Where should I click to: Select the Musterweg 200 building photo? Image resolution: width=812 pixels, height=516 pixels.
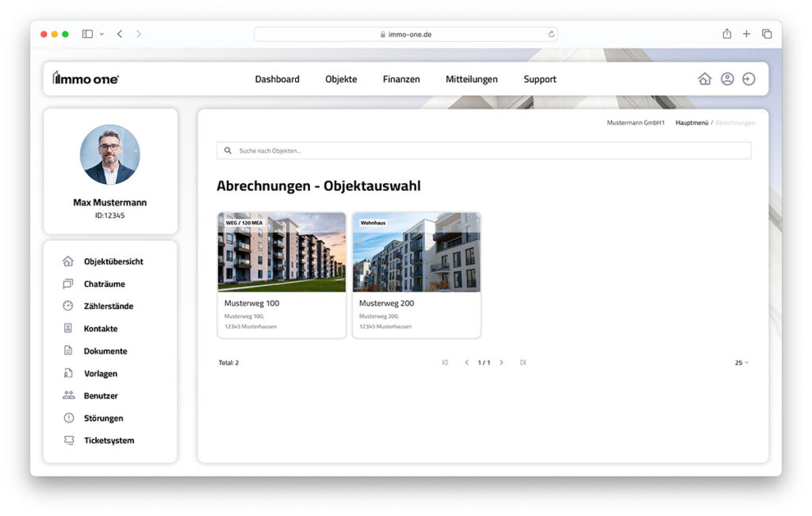tap(416, 252)
